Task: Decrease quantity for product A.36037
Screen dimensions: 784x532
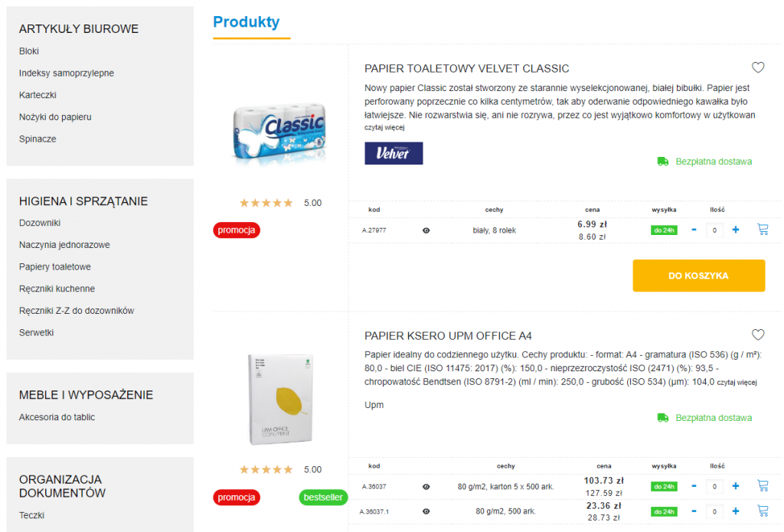Action: click(x=694, y=485)
